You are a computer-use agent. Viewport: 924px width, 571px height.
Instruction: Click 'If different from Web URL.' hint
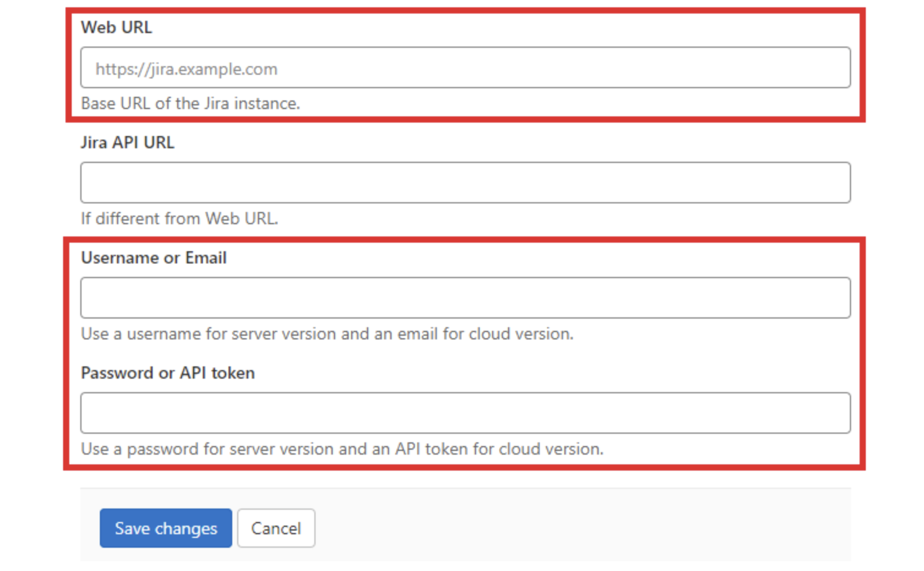(180, 219)
